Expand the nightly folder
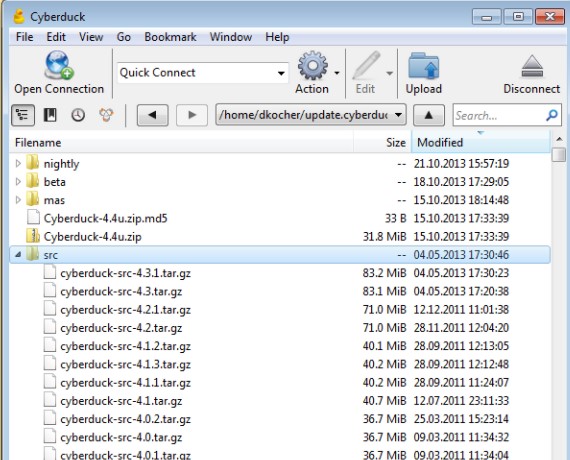Image resolution: width=570 pixels, height=460 pixels. pyautogui.click(x=18, y=164)
